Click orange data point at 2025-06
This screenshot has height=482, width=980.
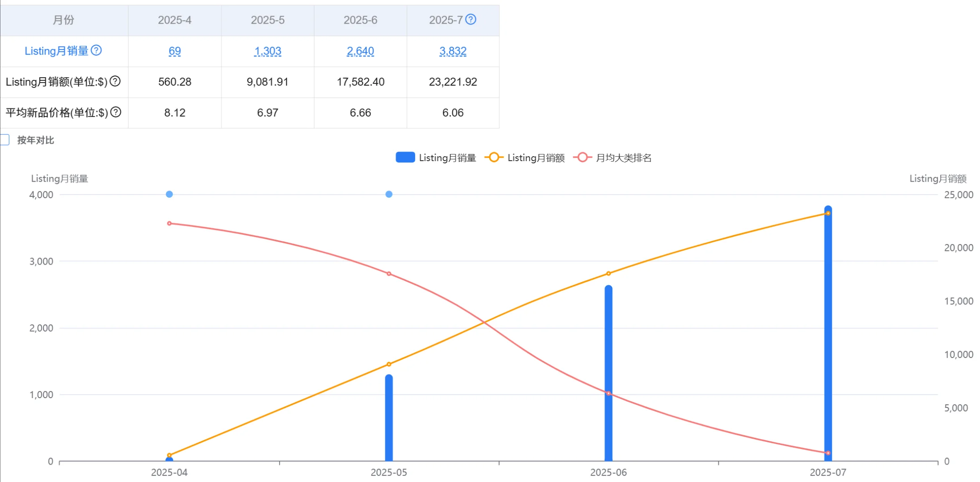(608, 274)
